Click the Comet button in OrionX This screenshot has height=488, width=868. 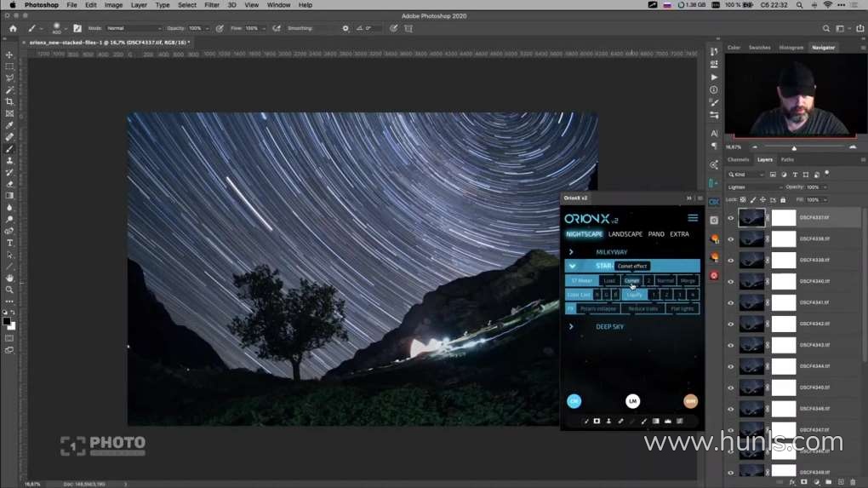(631, 281)
